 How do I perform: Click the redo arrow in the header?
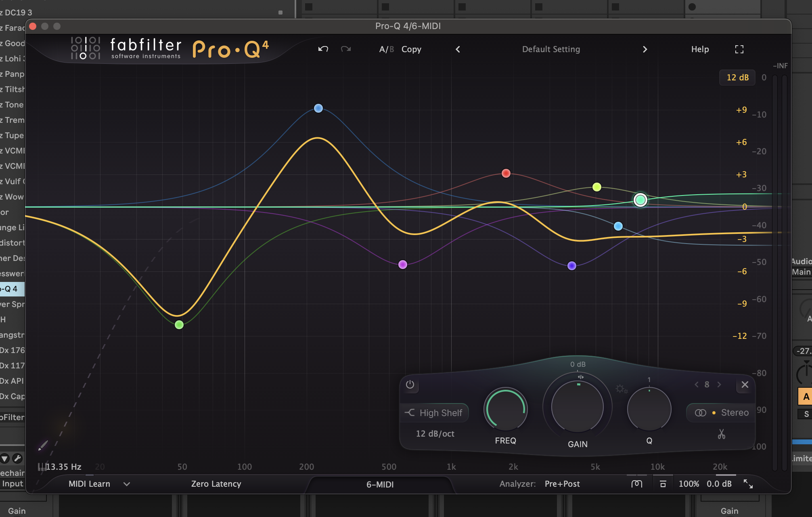point(345,49)
